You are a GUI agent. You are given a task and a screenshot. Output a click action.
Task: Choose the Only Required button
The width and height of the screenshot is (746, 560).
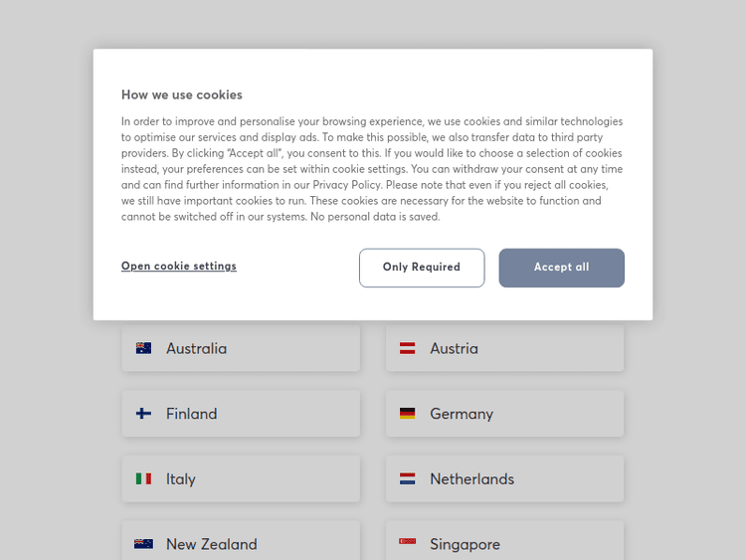422,268
